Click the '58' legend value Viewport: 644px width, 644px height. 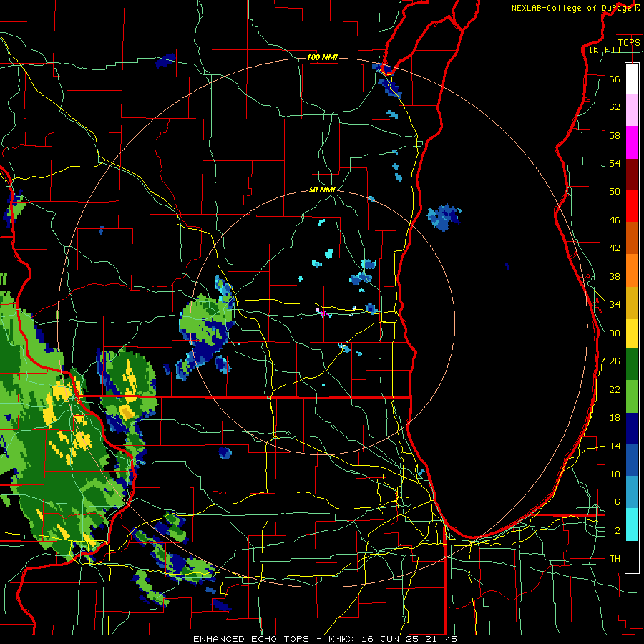point(615,135)
